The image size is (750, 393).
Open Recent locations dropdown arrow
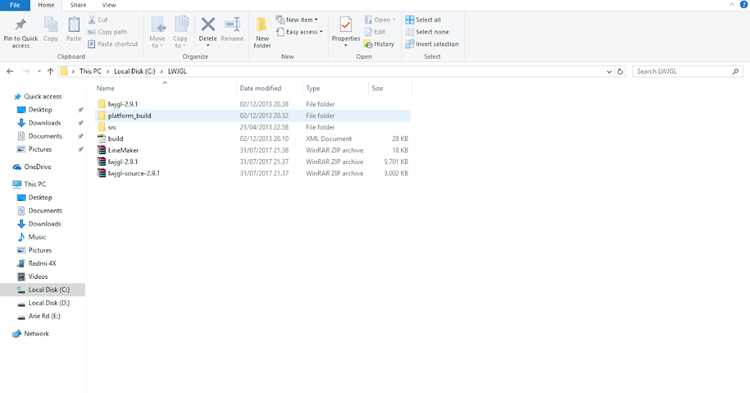click(x=39, y=71)
